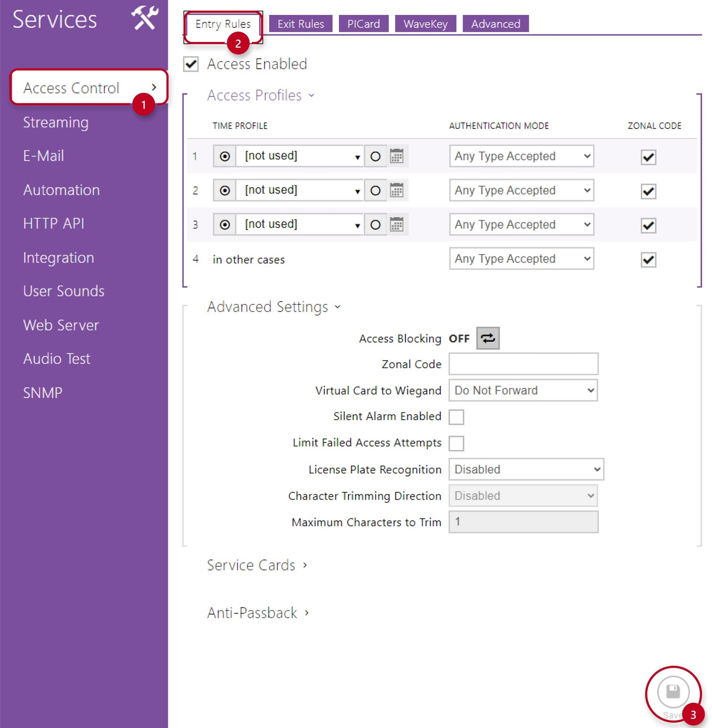Open time profile dropdown in row 2
712x728 pixels.
click(x=300, y=190)
